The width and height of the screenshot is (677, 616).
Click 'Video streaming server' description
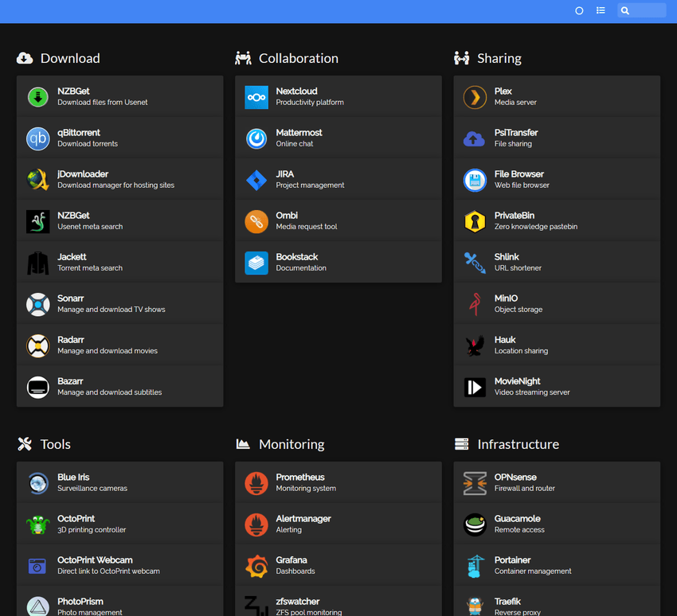(x=532, y=392)
